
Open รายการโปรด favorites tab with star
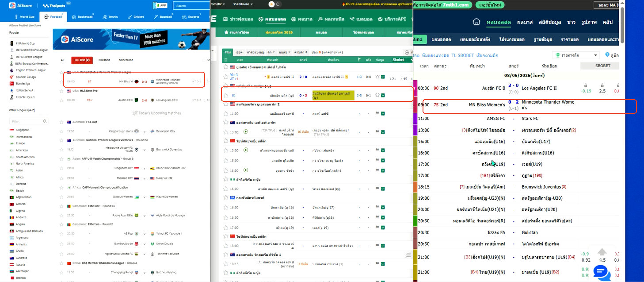(237, 33)
